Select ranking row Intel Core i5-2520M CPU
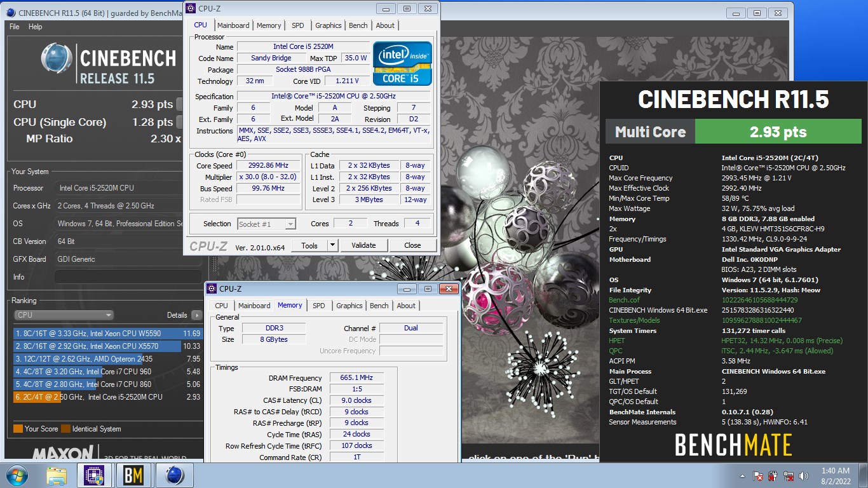868x488 pixels. click(x=107, y=397)
